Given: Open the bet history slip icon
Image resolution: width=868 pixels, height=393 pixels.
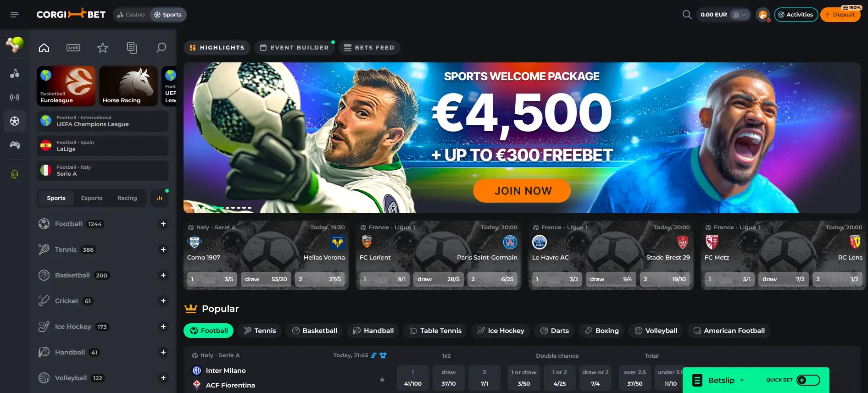Looking at the screenshot, I should point(132,48).
